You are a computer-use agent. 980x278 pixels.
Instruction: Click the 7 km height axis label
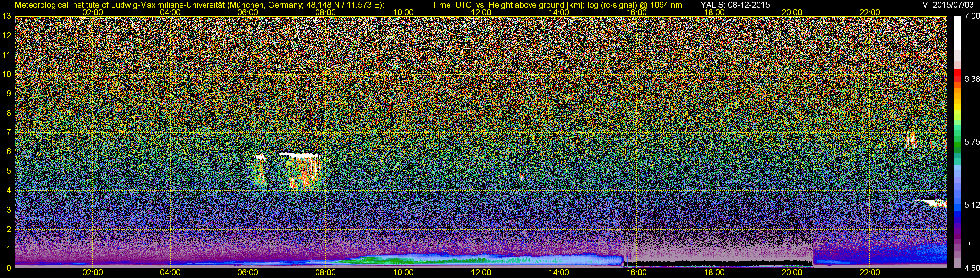point(9,132)
